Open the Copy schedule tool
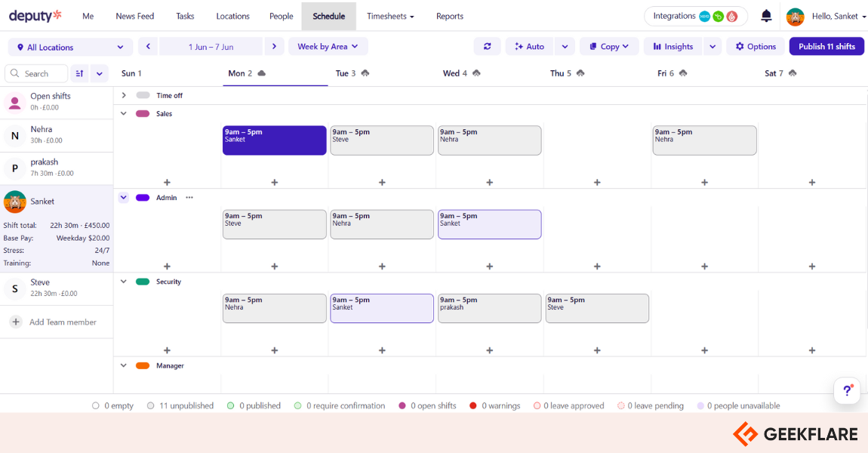The height and width of the screenshot is (453, 868). coord(608,46)
